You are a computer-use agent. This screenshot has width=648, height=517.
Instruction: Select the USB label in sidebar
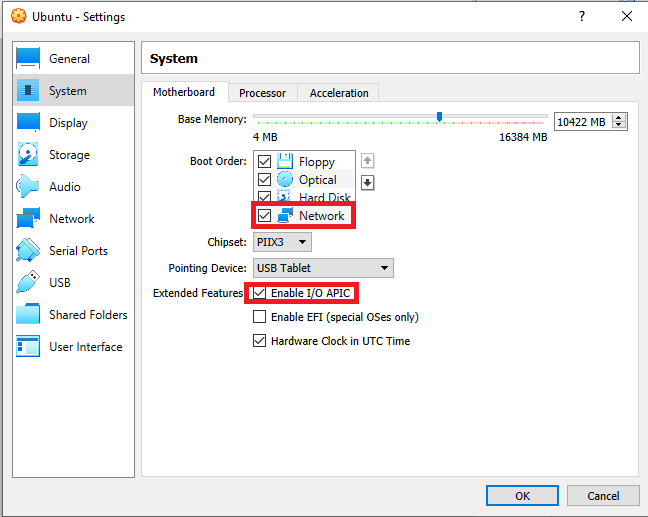[x=60, y=283]
